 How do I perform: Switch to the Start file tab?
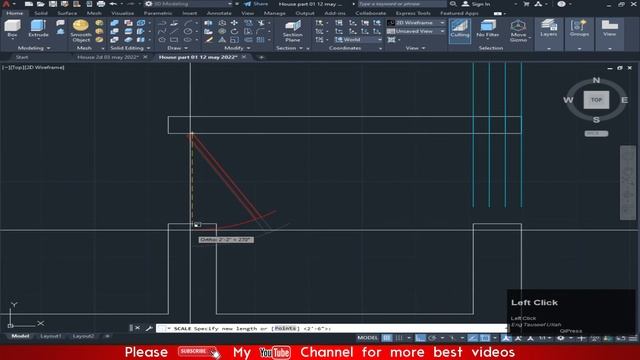[22, 57]
